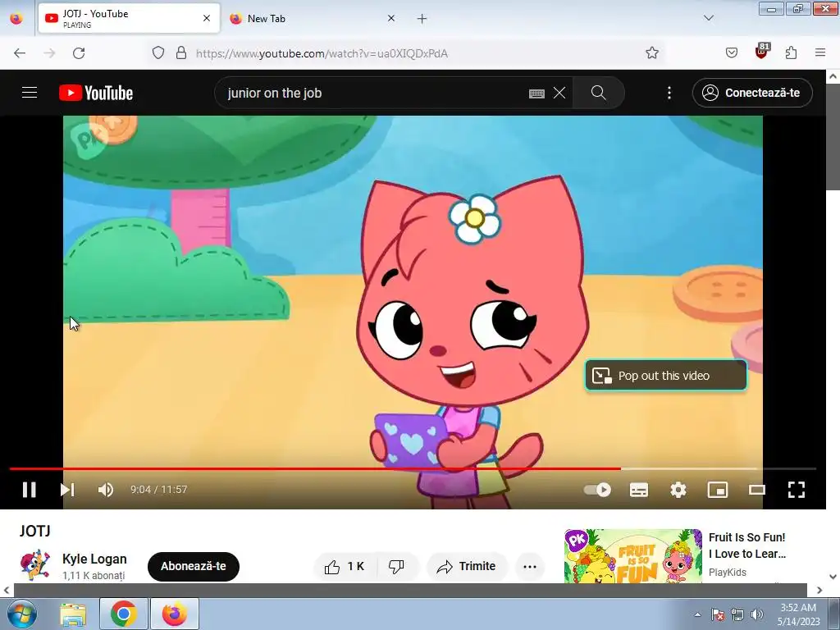Reload the current page
840x630 pixels.
coord(79,53)
